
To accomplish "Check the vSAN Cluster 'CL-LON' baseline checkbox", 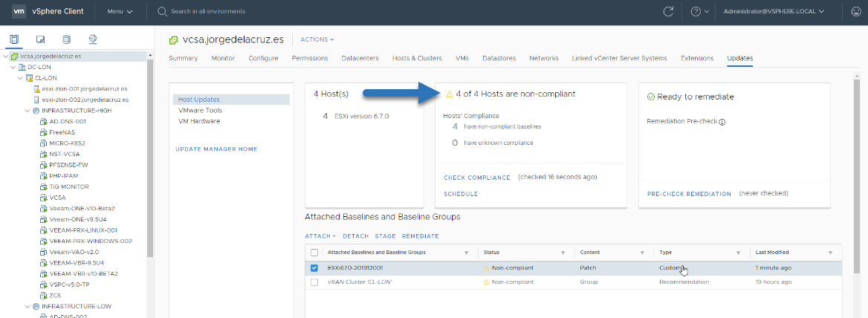I will [314, 282].
